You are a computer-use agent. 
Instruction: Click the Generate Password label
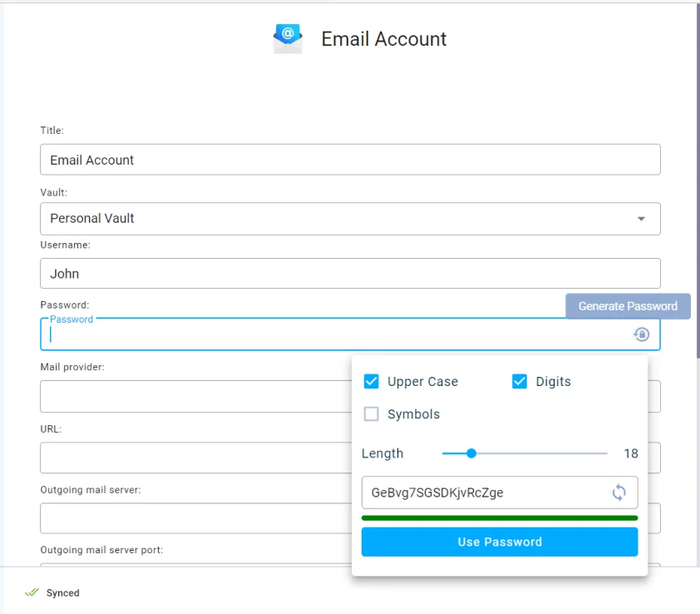click(628, 305)
